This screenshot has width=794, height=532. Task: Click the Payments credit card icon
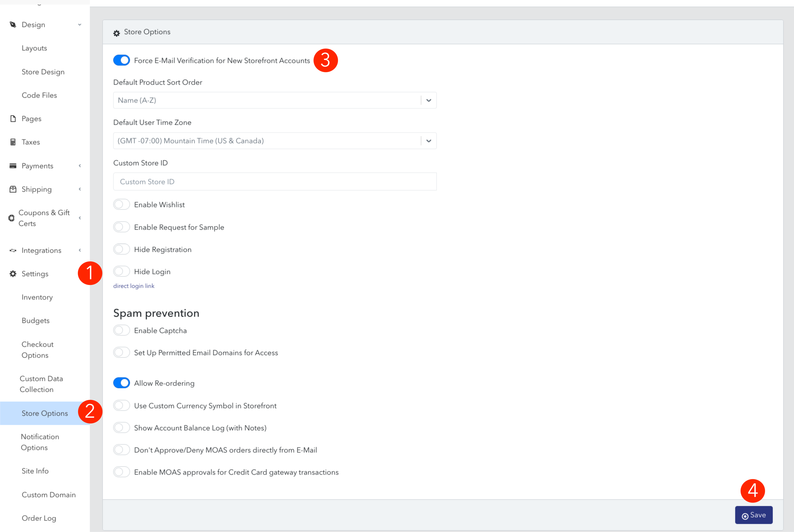pyautogui.click(x=13, y=166)
